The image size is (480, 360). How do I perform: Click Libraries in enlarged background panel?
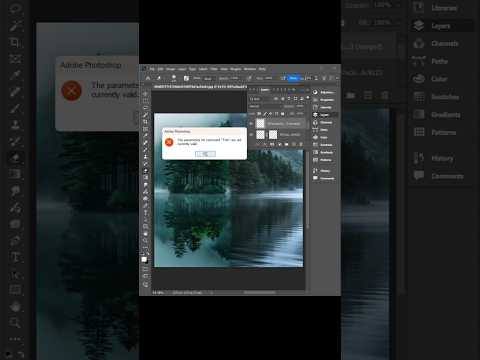444,8
